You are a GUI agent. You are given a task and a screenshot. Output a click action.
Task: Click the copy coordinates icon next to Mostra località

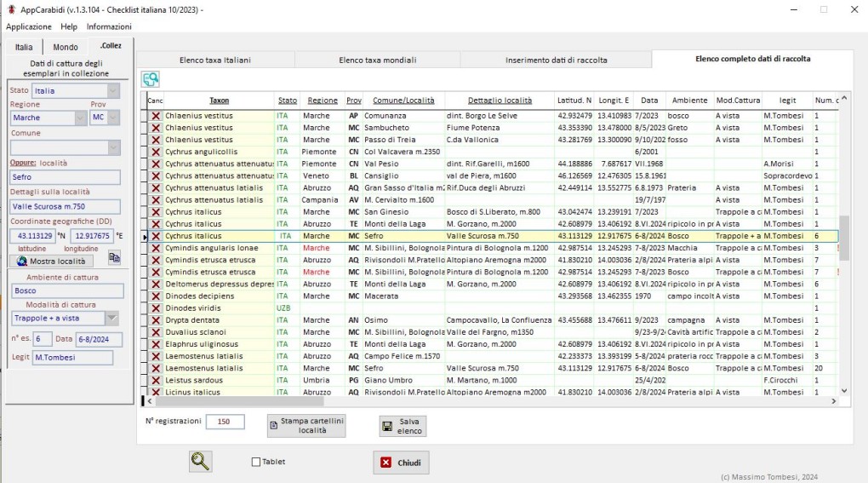pyautogui.click(x=114, y=257)
